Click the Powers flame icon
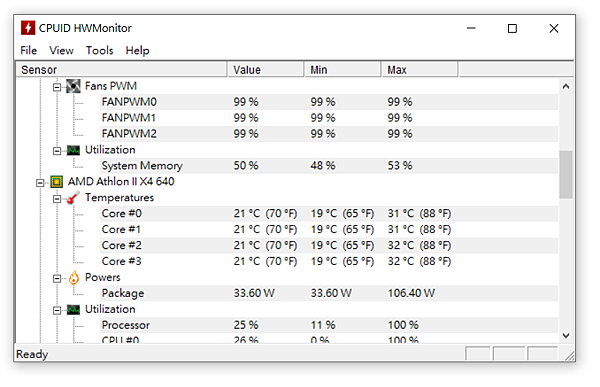 73,278
